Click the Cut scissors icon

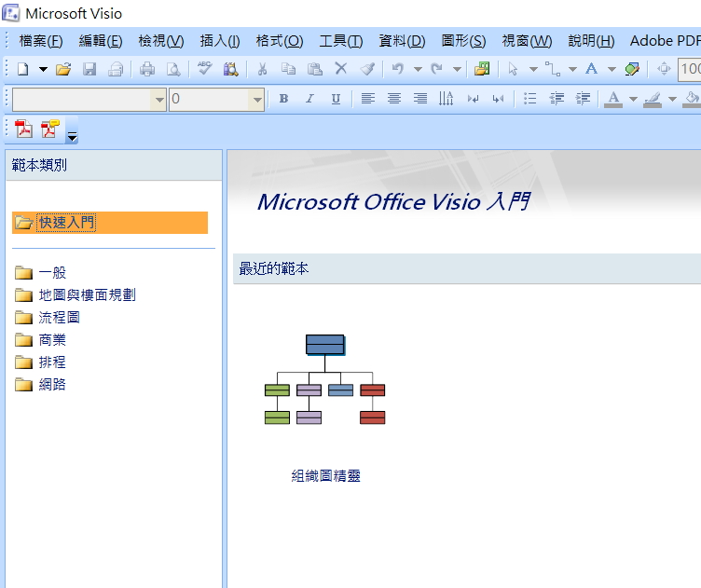(263, 69)
